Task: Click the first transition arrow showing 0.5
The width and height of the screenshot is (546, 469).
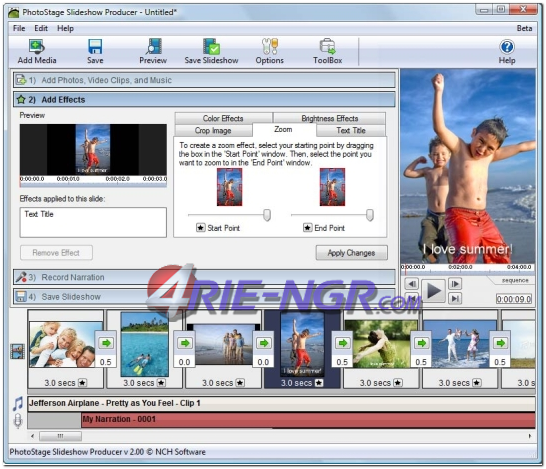Action: pos(106,343)
